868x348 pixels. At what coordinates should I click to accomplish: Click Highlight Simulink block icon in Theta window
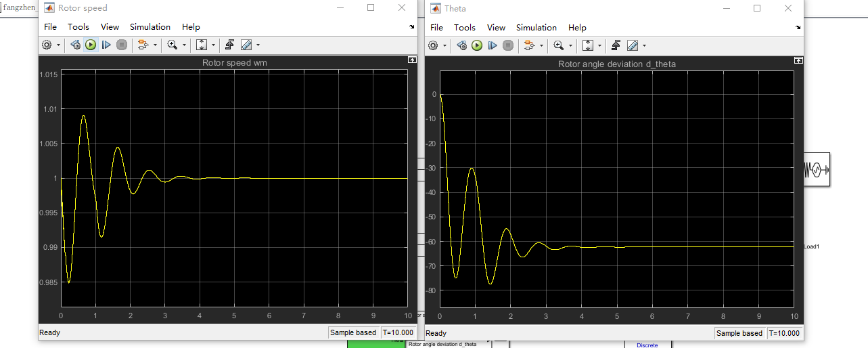(x=529, y=45)
